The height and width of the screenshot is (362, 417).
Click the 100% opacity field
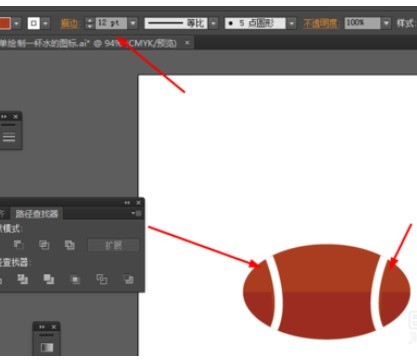(x=362, y=23)
